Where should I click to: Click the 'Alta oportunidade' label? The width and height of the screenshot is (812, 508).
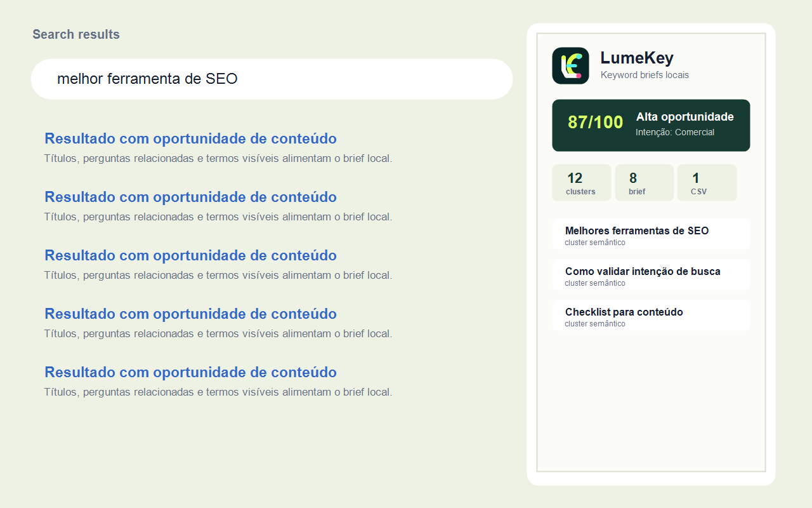[685, 117]
